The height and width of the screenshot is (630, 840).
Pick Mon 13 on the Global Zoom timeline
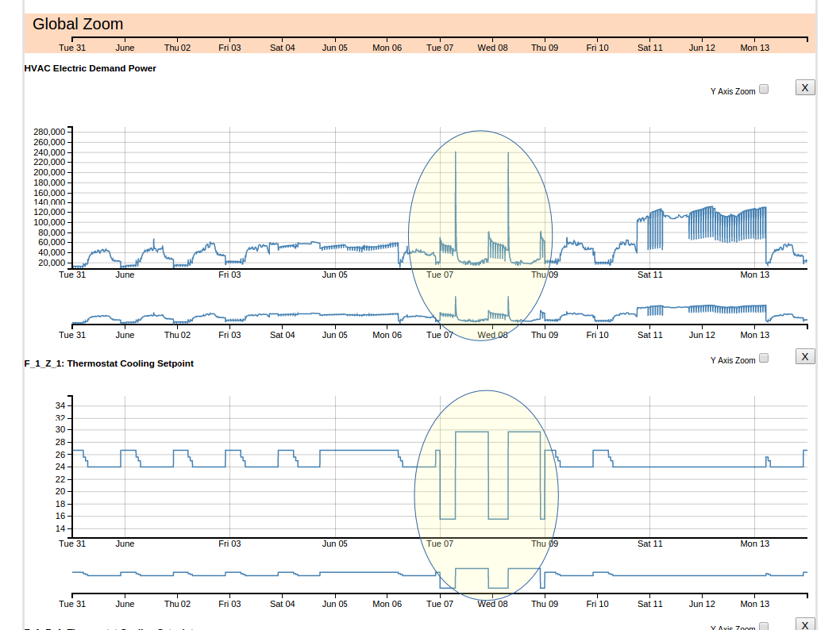[754, 48]
